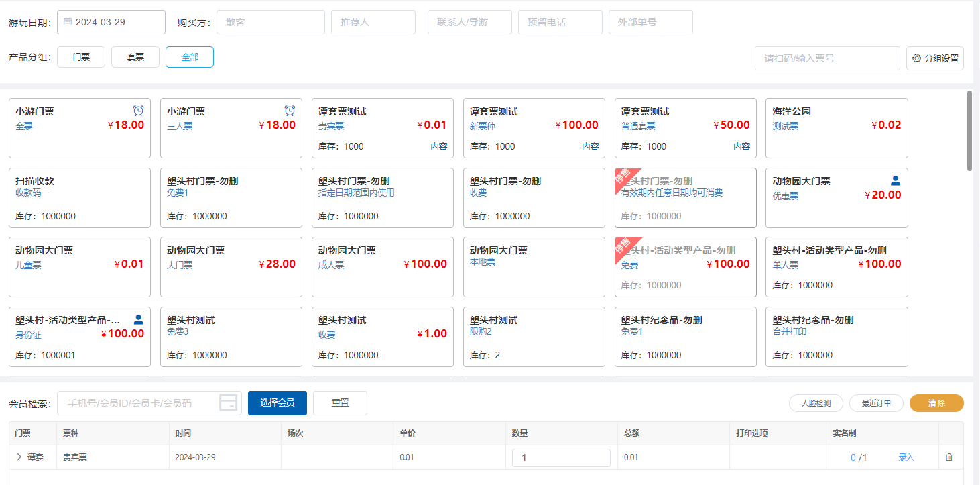The width and height of the screenshot is (980, 485).
Task: Click person icon on 身份证 card
Action: click(138, 319)
